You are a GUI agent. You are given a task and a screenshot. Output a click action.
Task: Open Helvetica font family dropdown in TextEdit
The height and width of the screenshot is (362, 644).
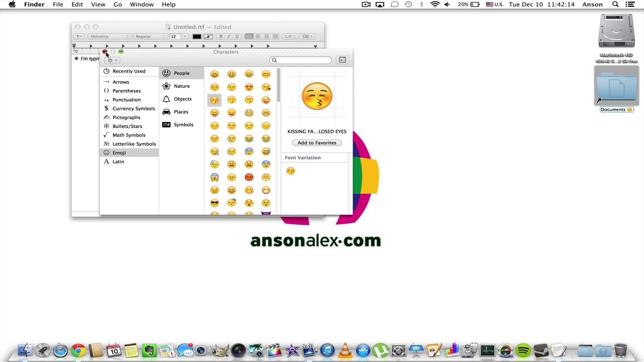pyautogui.click(x=109, y=36)
